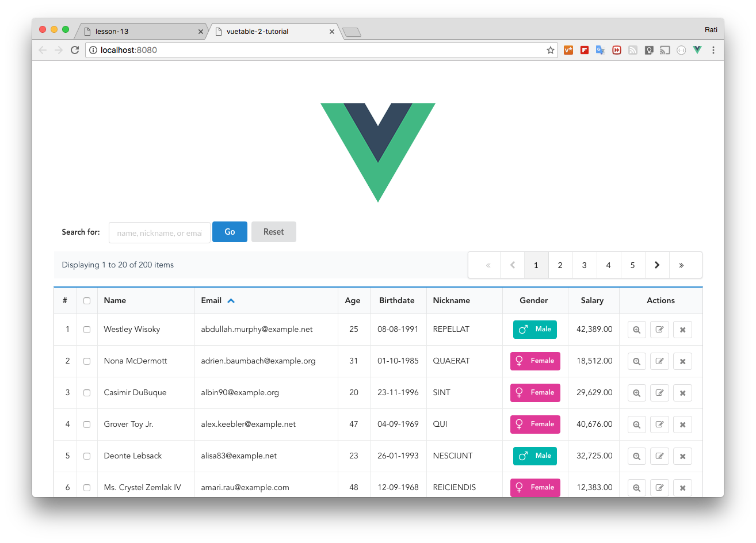Click the Cast extension icon
The image size is (756, 543).
pyautogui.click(x=665, y=50)
